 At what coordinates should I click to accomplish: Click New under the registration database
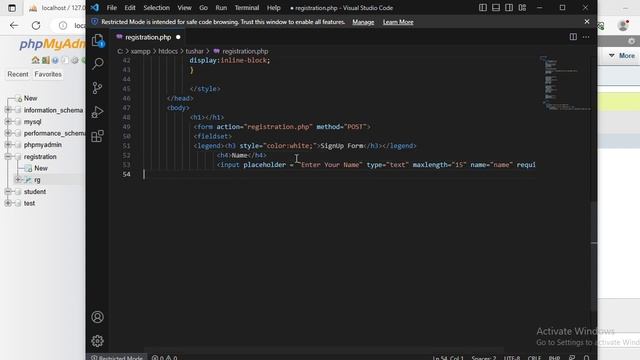[41, 168]
